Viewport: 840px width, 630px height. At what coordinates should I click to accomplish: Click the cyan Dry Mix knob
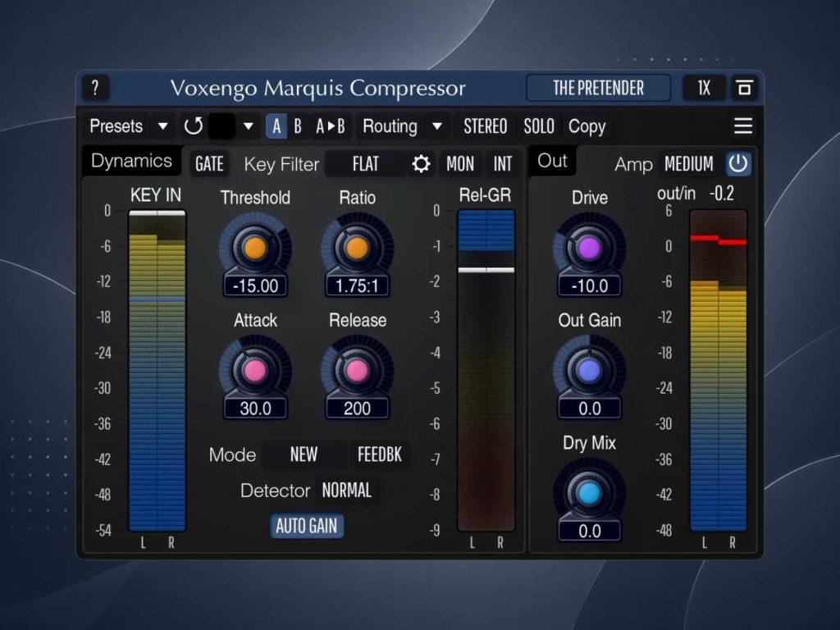point(589,493)
